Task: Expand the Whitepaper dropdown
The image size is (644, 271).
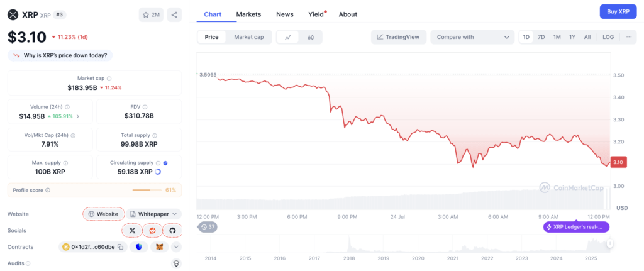Action: [153, 214]
